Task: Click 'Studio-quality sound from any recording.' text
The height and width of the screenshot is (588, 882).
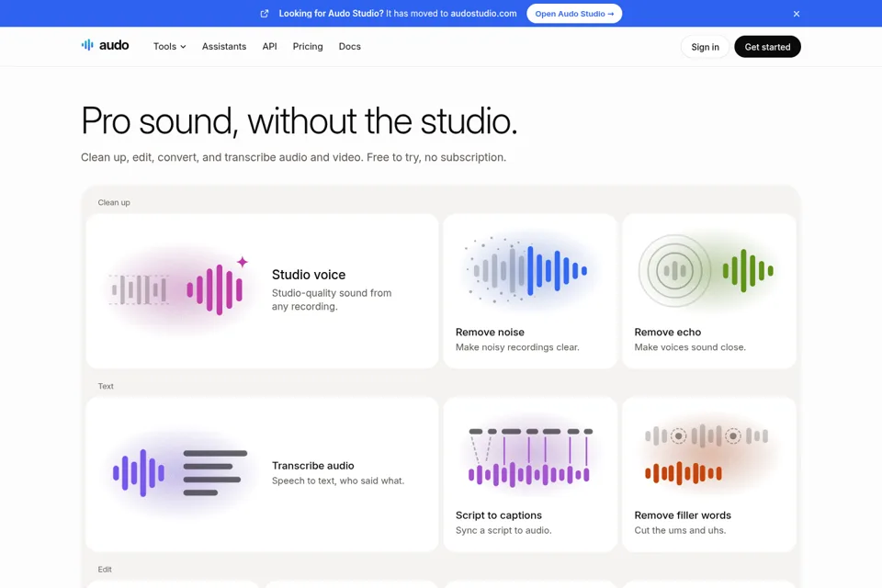Action: 332,300
